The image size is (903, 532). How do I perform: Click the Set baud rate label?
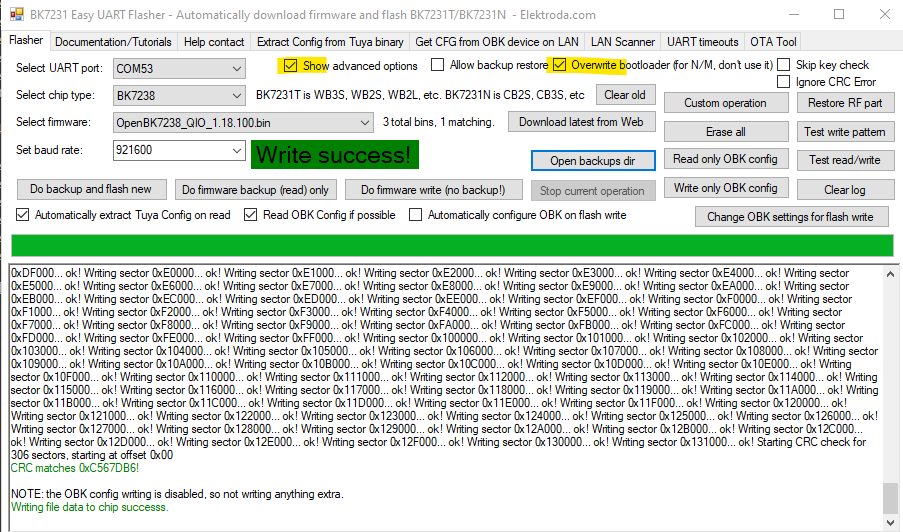pyautogui.click(x=50, y=150)
